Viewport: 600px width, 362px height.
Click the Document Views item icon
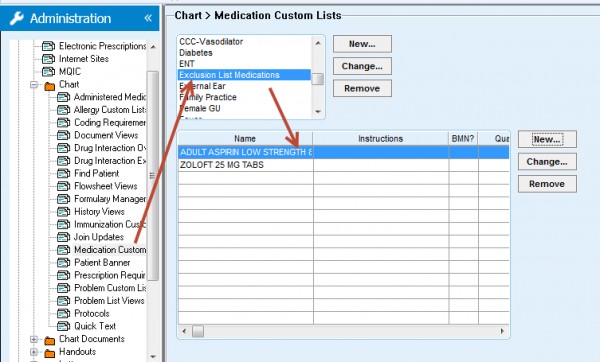pos(63,135)
